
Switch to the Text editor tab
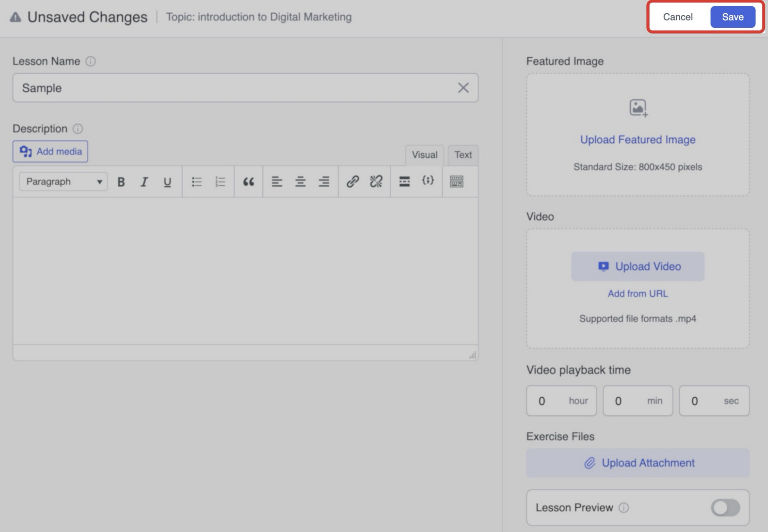pos(463,155)
